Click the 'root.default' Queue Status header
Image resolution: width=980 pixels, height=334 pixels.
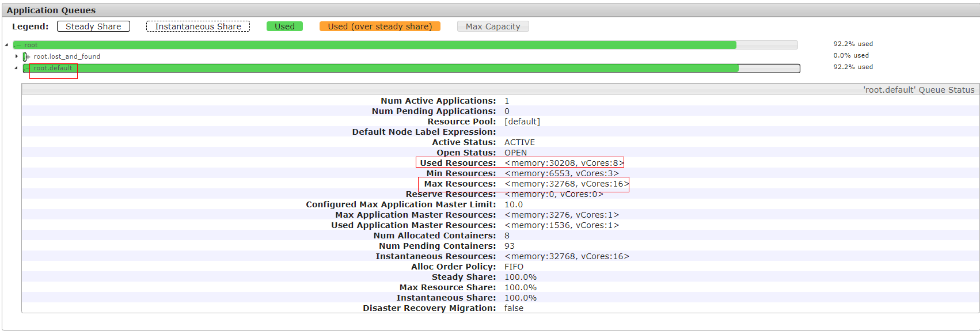point(918,90)
